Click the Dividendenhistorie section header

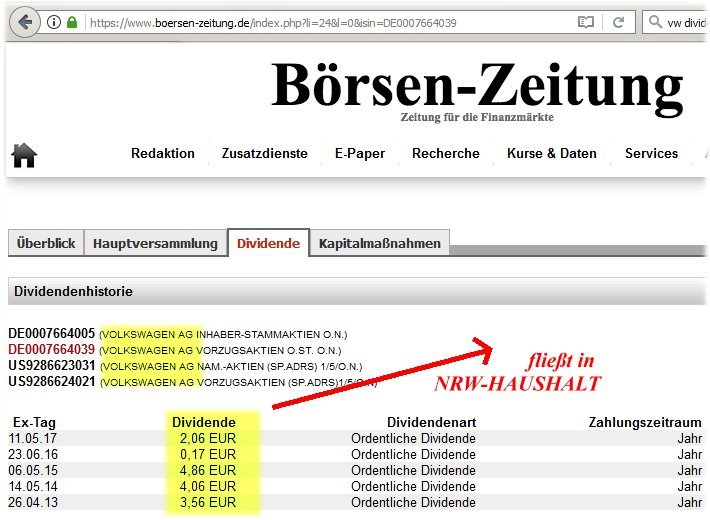pos(357,291)
